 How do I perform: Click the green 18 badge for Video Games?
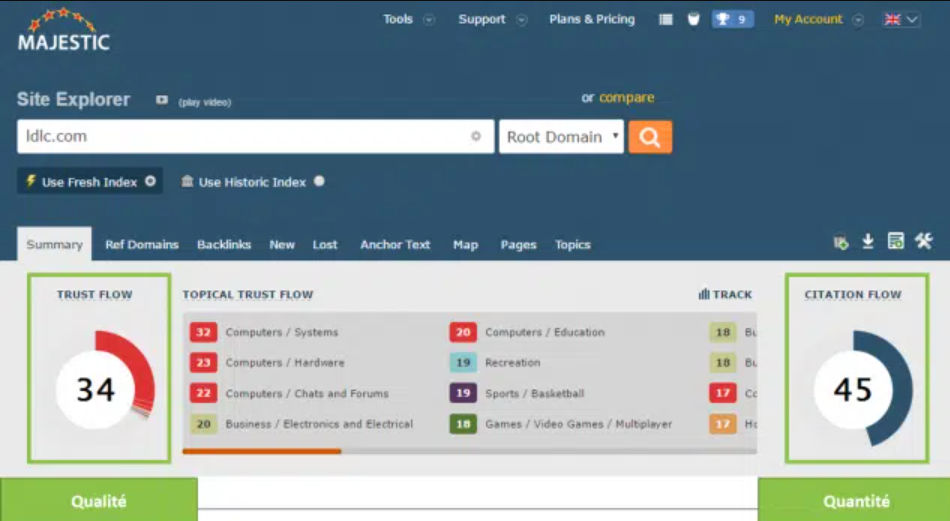(463, 424)
